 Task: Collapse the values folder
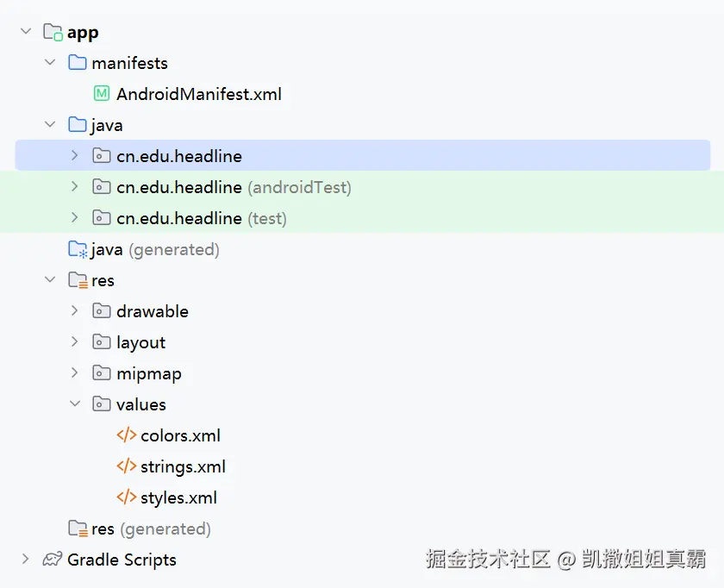pyautogui.click(x=75, y=403)
